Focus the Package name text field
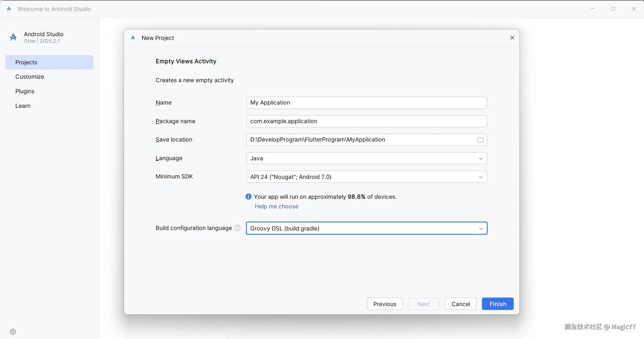This screenshot has width=644, height=339. pos(366,121)
